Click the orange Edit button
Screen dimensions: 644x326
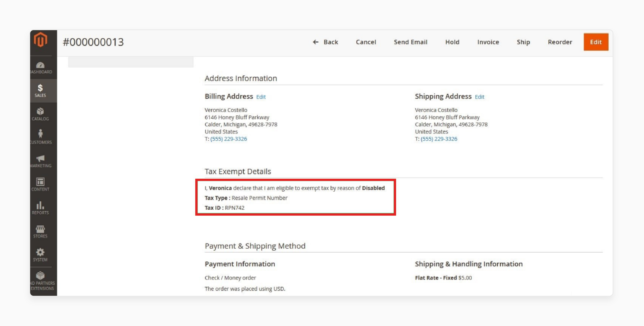[x=596, y=42]
